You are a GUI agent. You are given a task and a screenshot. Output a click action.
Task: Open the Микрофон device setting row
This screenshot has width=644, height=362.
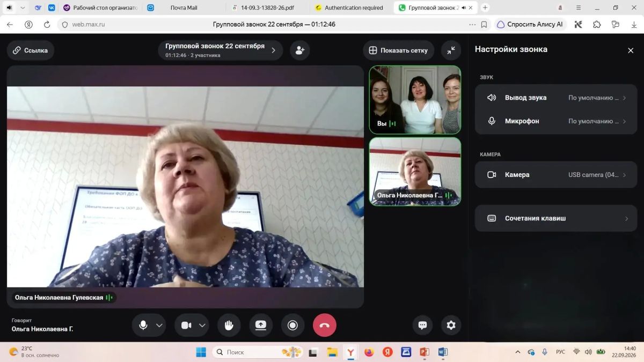point(556,121)
